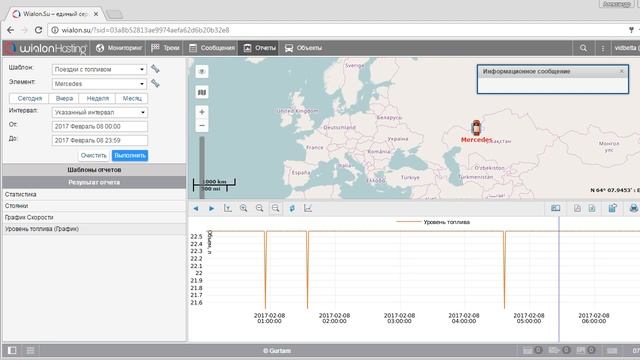This screenshot has height=360, width=640.
Task: Click the chart line graph icon
Action: coord(308,209)
